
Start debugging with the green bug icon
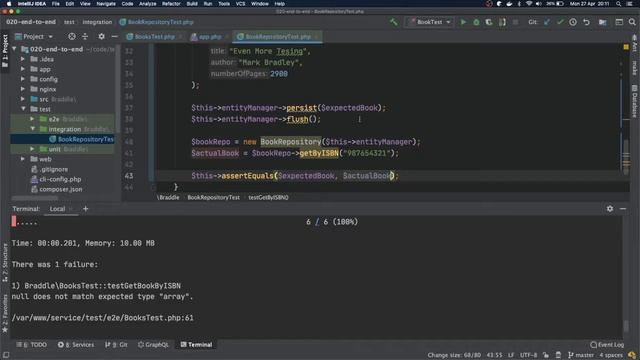click(476, 22)
